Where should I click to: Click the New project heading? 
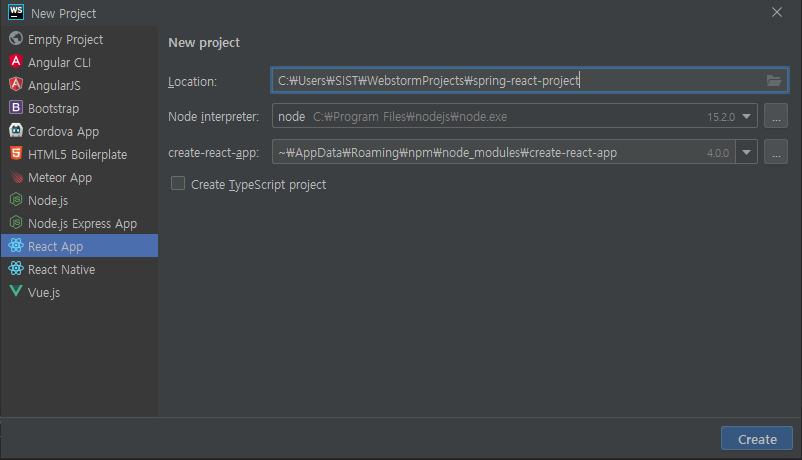[204, 42]
